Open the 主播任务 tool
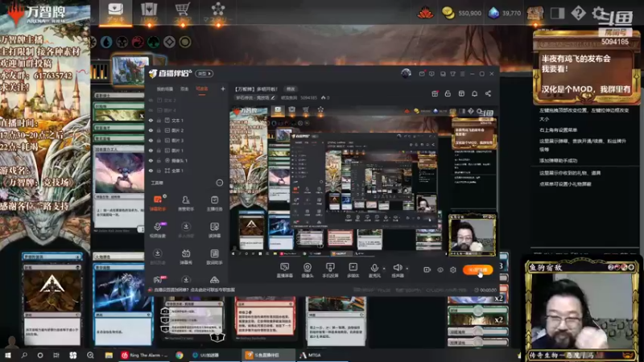 pos(214,204)
